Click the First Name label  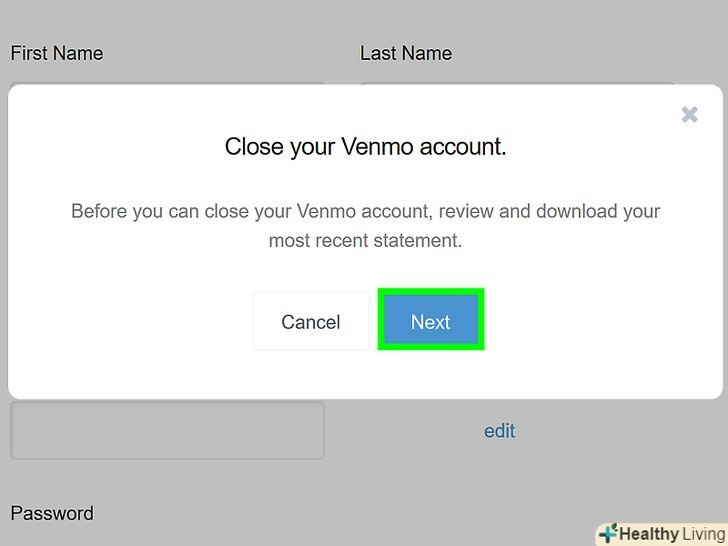tap(57, 53)
